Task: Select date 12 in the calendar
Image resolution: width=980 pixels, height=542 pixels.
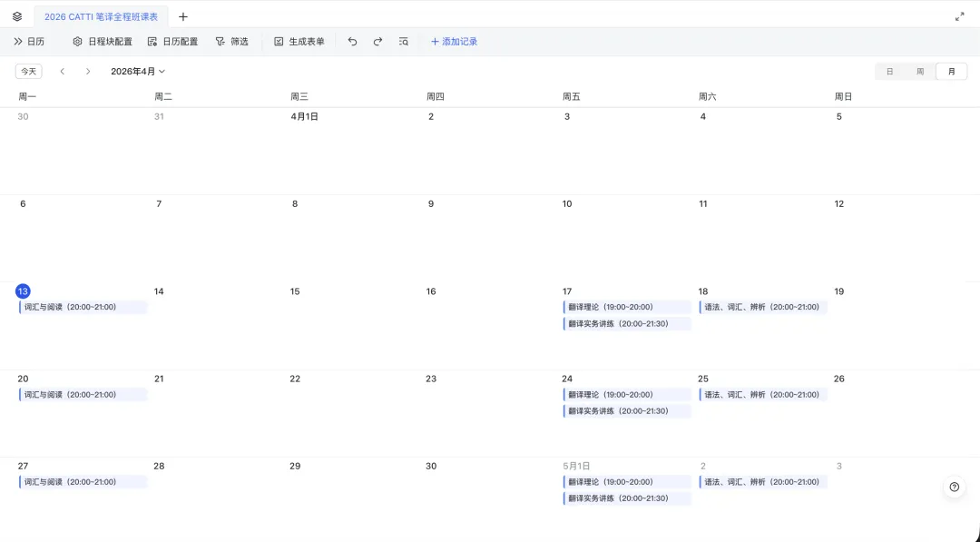Action: tap(838, 203)
